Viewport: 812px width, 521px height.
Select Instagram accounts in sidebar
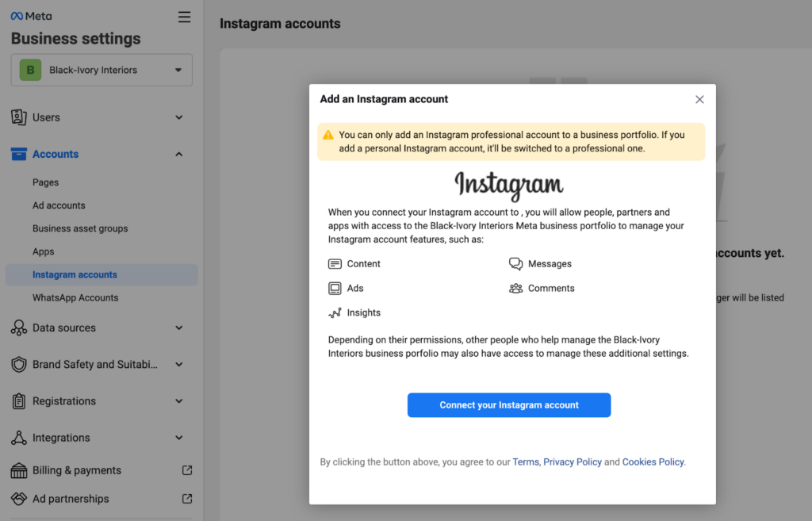101,274
